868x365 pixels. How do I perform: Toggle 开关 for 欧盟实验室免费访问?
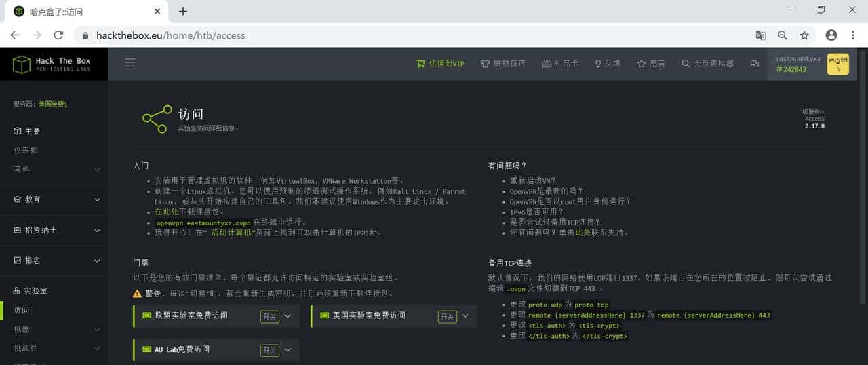tap(269, 316)
